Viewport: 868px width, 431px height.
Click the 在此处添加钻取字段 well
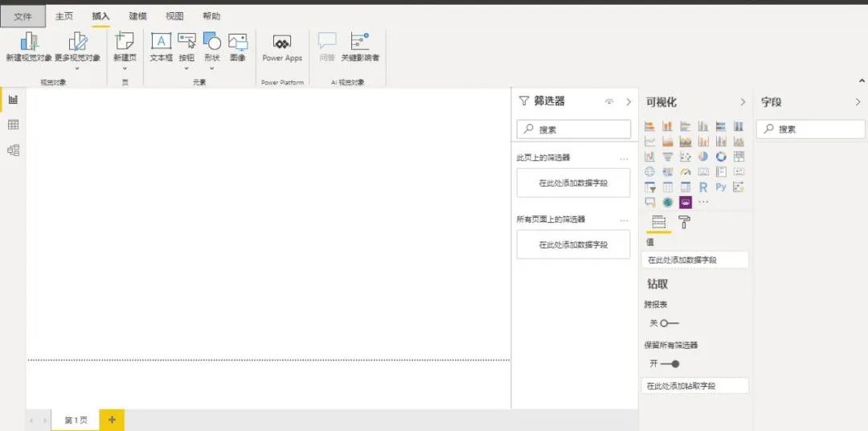pos(694,386)
